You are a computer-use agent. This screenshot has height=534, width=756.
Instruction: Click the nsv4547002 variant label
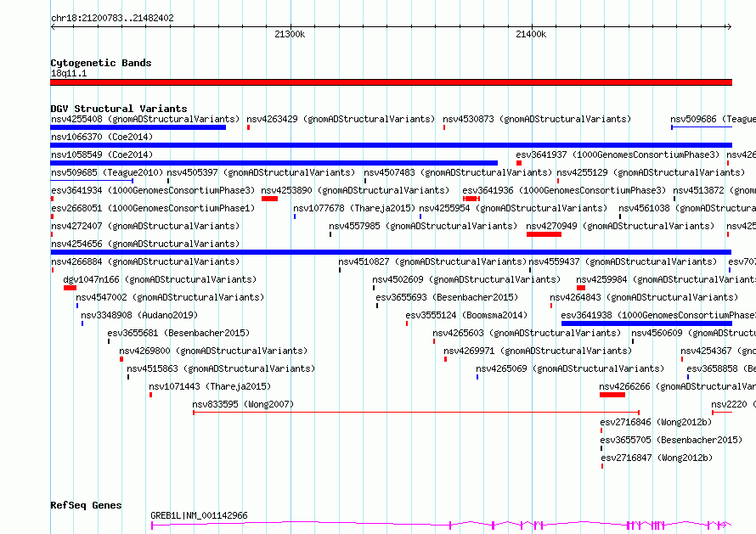(x=170, y=297)
